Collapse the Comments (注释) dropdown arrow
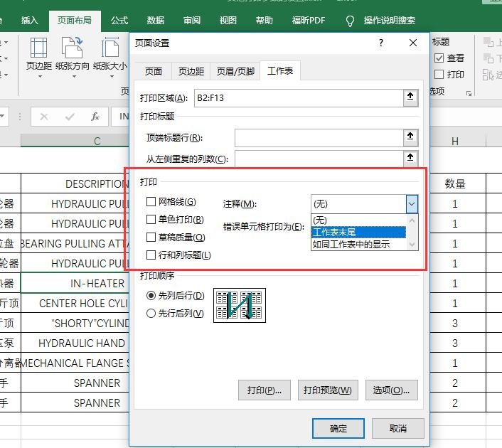This screenshot has height=448, width=502. (412, 204)
